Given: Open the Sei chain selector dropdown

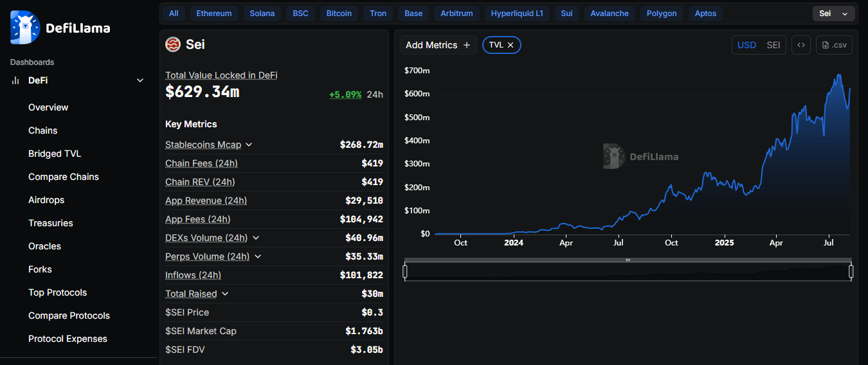Looking at the screenshot, I should coord(834,13).
